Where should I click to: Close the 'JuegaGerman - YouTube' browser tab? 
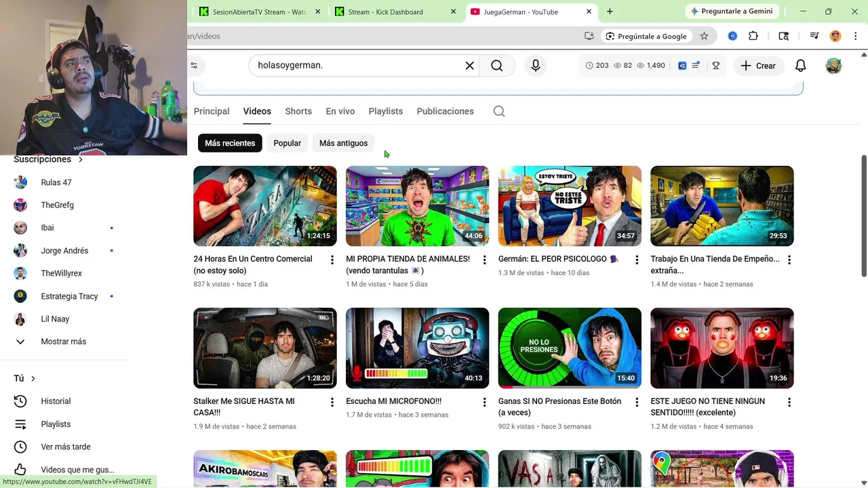pyautogui.click(x=589, y=12)
